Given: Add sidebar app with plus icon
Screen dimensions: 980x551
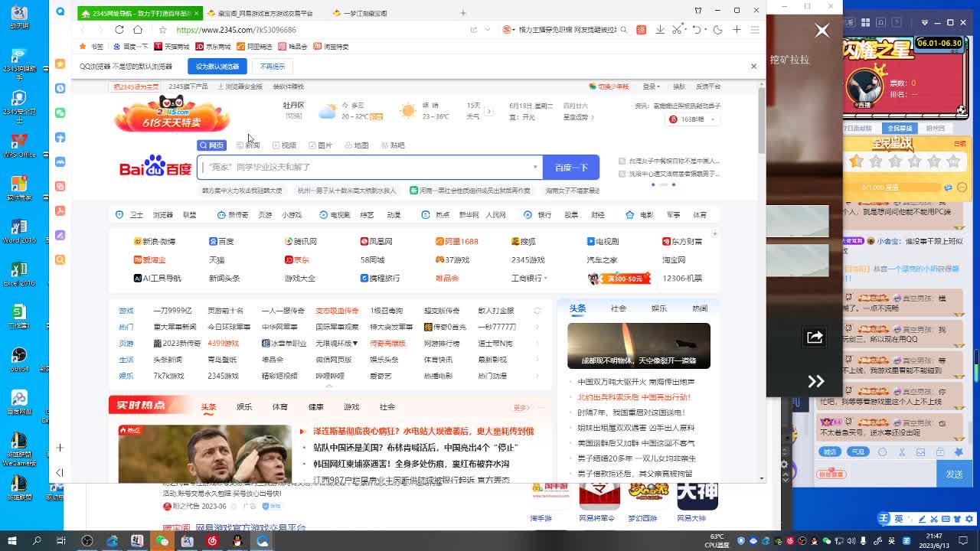Looking at the screenshot, I should click(60, 448).
